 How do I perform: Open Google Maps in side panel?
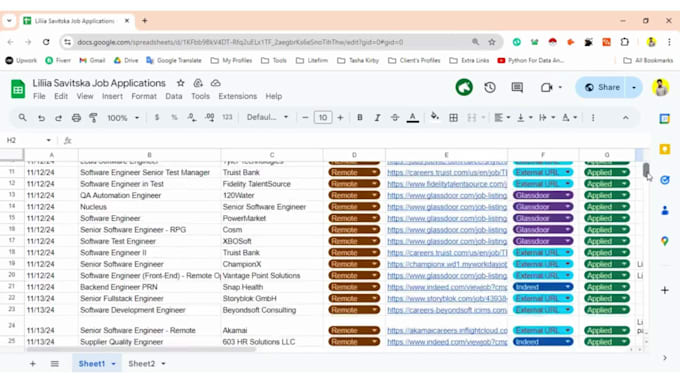click(x=664, y=241)
